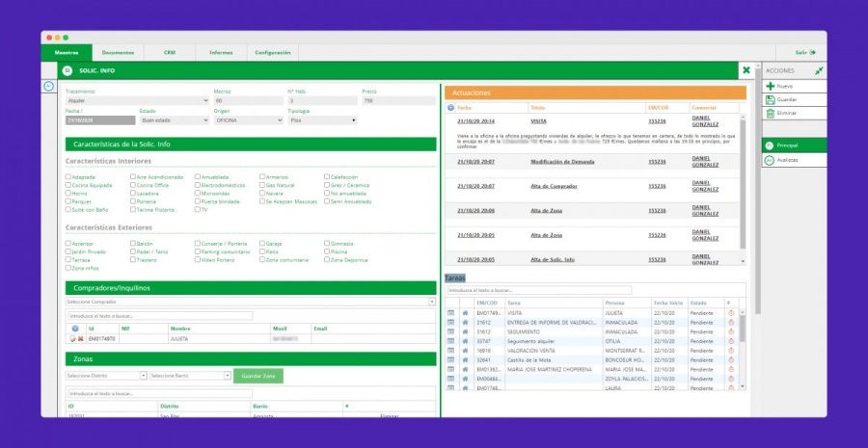Click the Eliminar trash icon
Image resolution: width=868 pixels, height=448 pixels.
pyautogui.click(x=770, y=113)
